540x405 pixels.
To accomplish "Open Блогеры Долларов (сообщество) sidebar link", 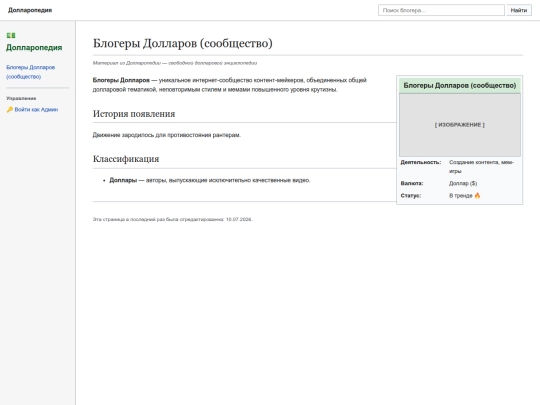I will pyautogui.click(x=30, y=72).
